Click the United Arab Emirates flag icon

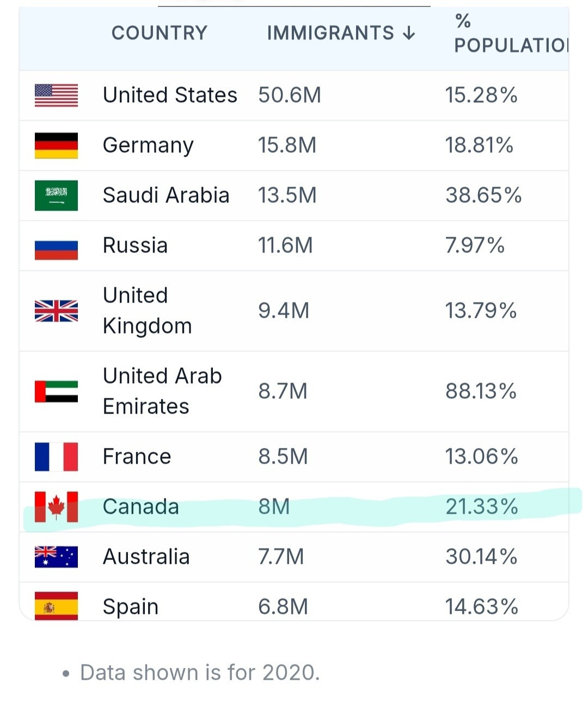click(56, 391)
